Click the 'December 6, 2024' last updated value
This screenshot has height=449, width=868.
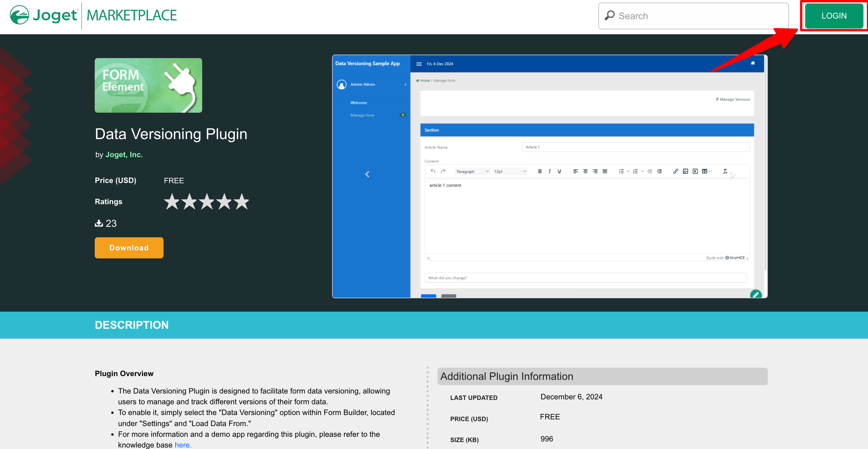point(571,397)
